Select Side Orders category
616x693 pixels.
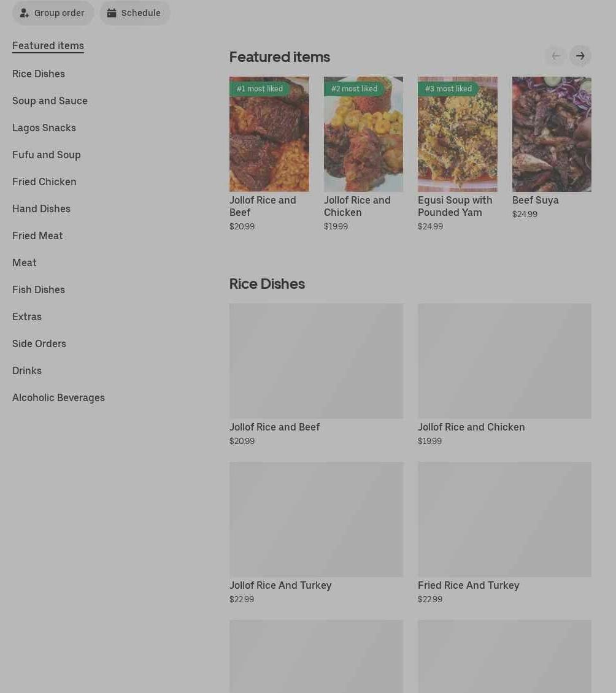coord(39,343)
